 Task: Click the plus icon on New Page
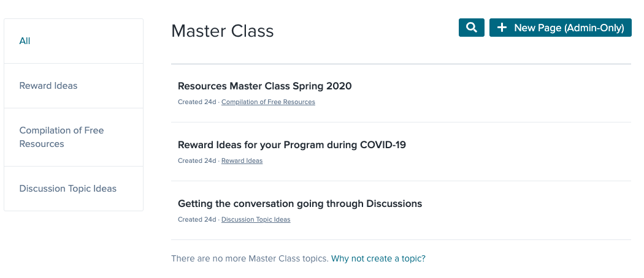tap(502, 28)
